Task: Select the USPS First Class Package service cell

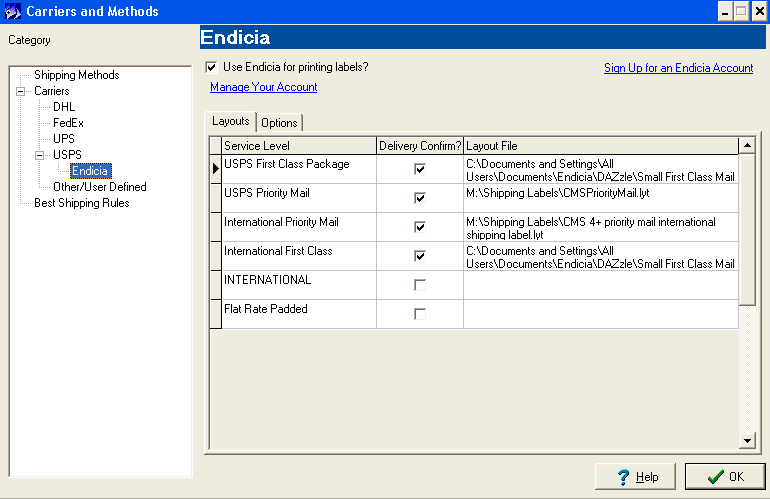Action: point(299,169)
